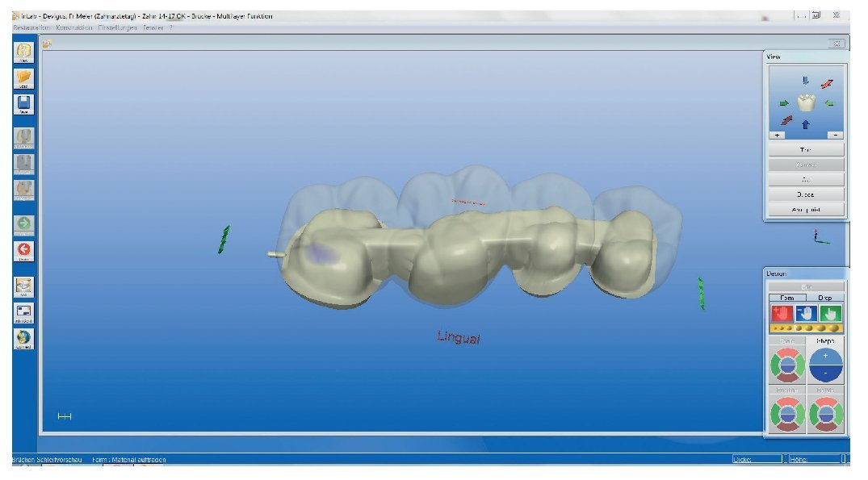The image size is (868, 480).
Task: Pick a size on the yellow brush-size strip
Action: point(806,328)
